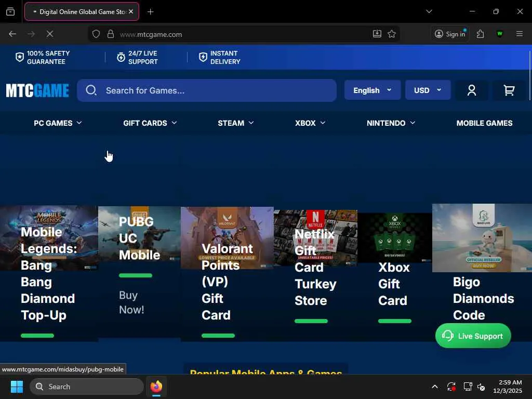Go back to the previous page

pos(12,34)
